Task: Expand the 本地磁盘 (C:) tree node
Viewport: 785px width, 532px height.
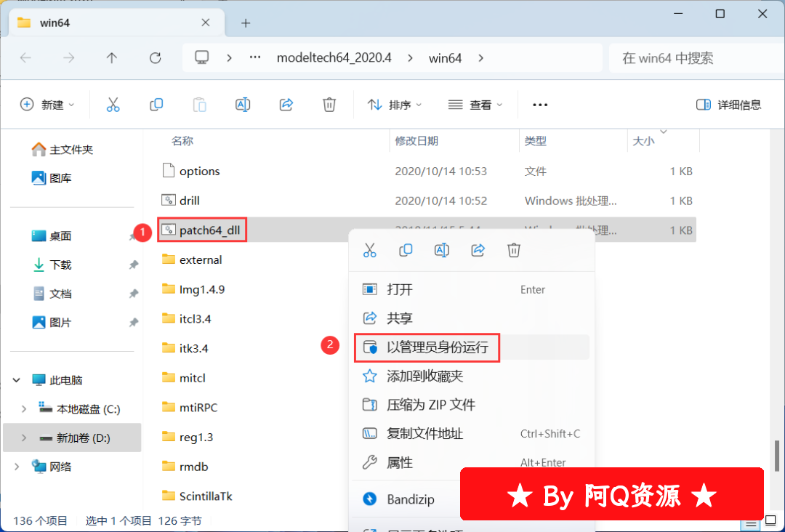Action: coord(24,409)
